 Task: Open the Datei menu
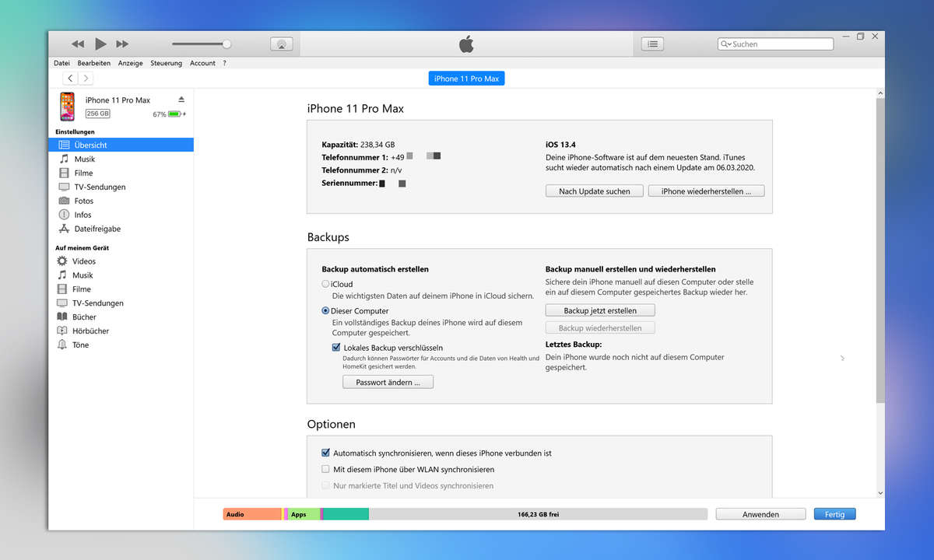click(61, 63)
